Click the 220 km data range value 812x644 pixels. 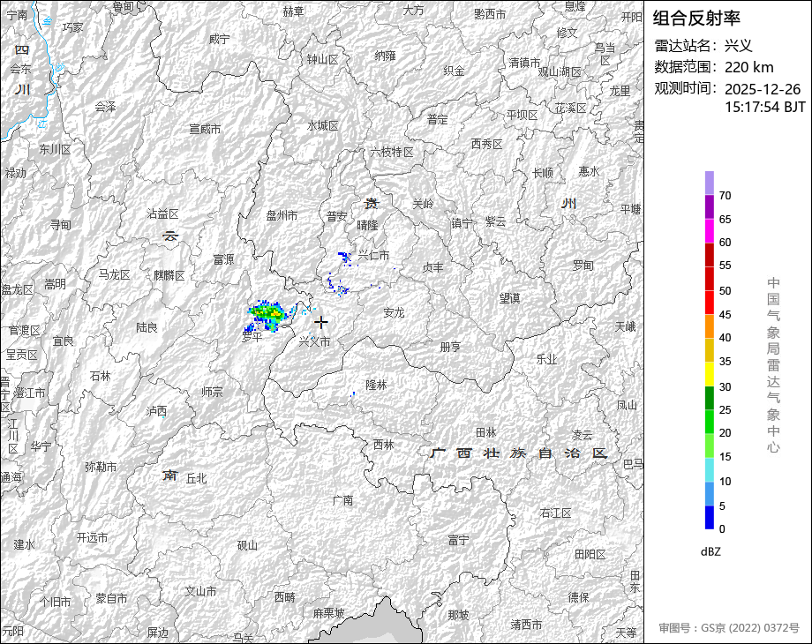click(x=748, y=67)
